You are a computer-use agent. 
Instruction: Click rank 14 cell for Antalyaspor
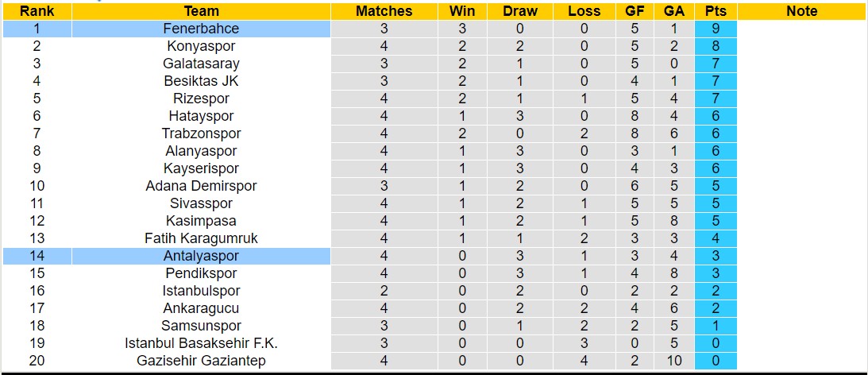(x=37, y=256)
